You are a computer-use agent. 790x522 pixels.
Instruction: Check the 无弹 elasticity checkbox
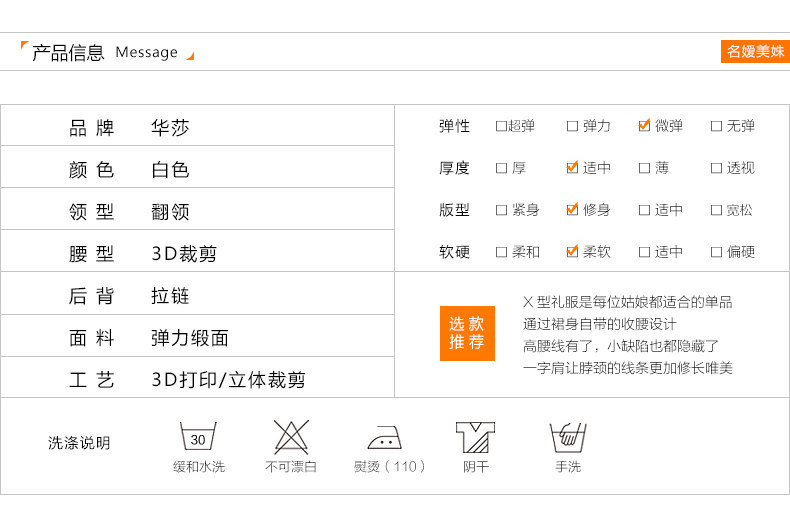click(x=716, y=126)
